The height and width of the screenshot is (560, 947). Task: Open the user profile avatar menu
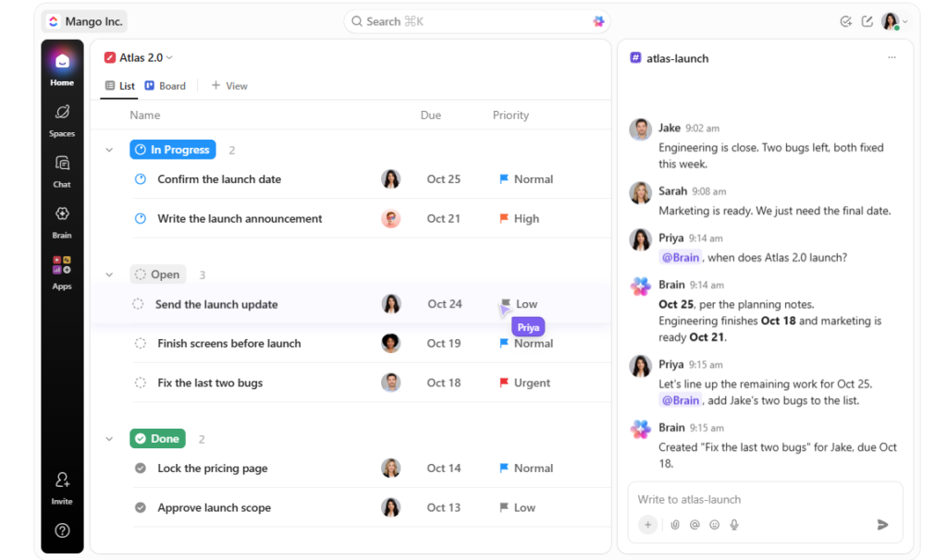pyautogui.click(x=894, y=22)
